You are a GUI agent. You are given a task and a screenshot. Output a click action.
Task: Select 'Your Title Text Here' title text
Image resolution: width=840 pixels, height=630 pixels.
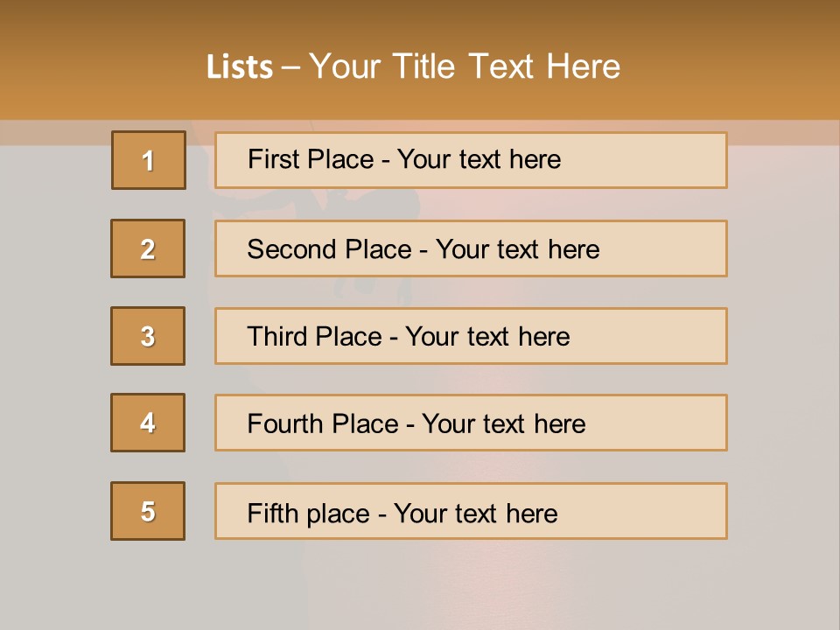[x=465, y=66]
